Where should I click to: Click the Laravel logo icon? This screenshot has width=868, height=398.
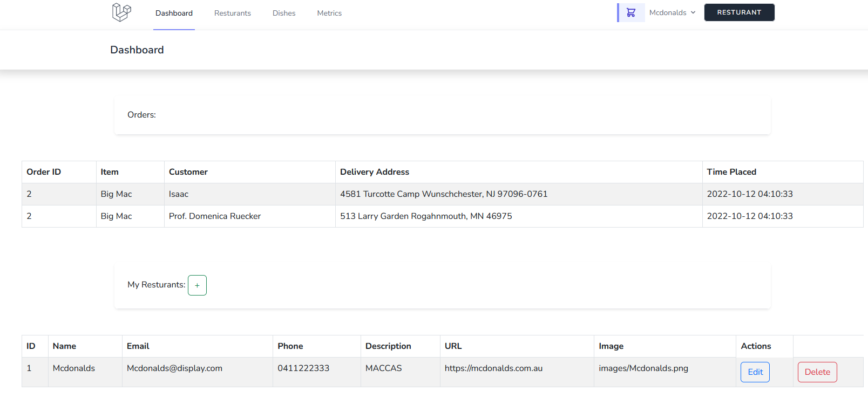click(x=121, y=12)
